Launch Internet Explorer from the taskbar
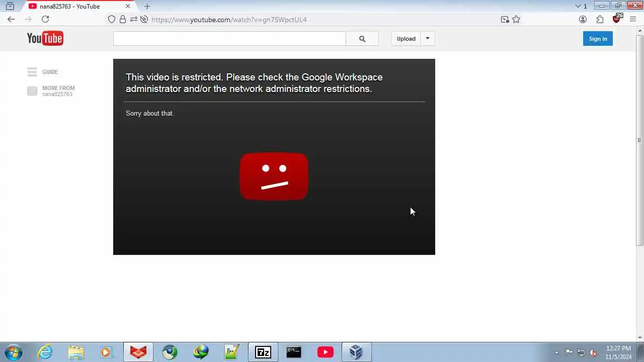This screenshot has height=362, width=644. point(45,352)
